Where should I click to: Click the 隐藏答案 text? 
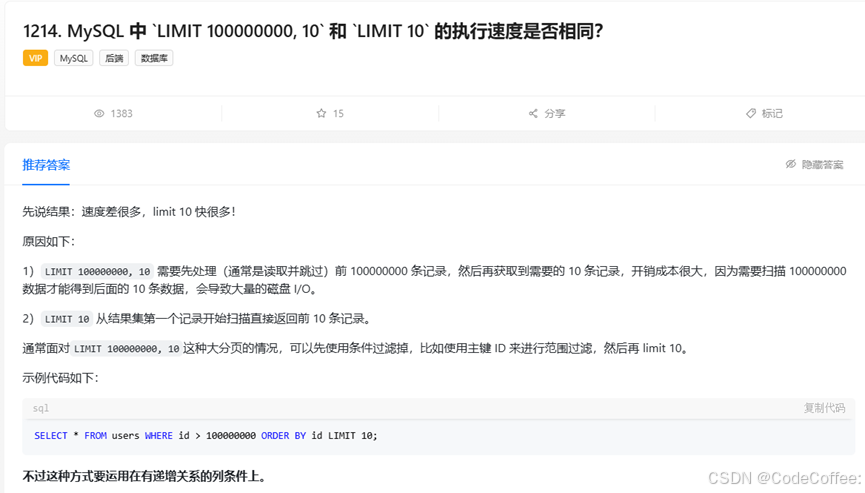(x=823, y=164)
